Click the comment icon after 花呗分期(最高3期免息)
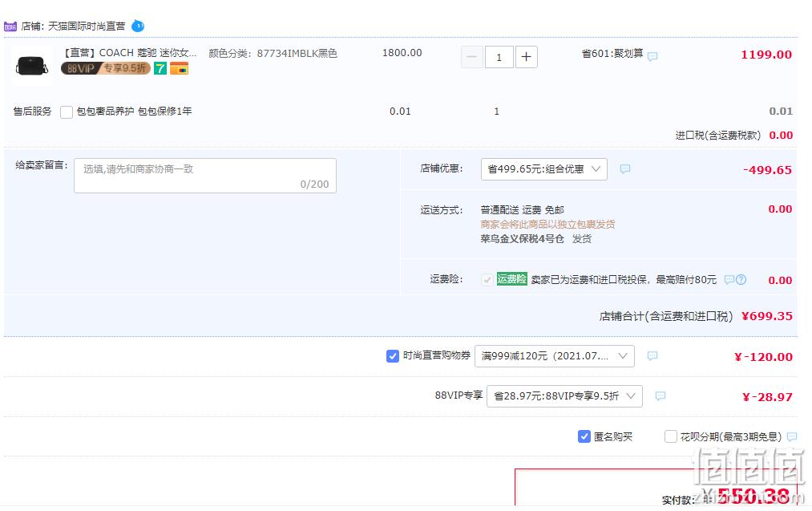The image size is (812, 511). click(x=792, y=437)
